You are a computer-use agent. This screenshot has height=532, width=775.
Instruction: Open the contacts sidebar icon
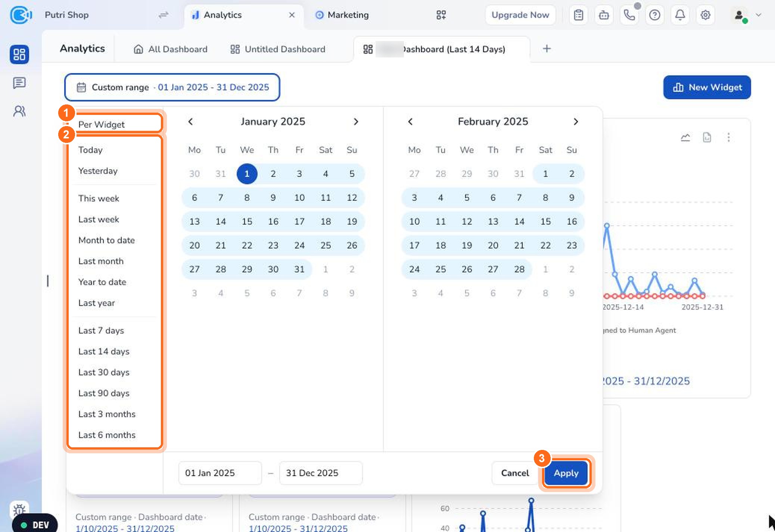click(19, 111)
